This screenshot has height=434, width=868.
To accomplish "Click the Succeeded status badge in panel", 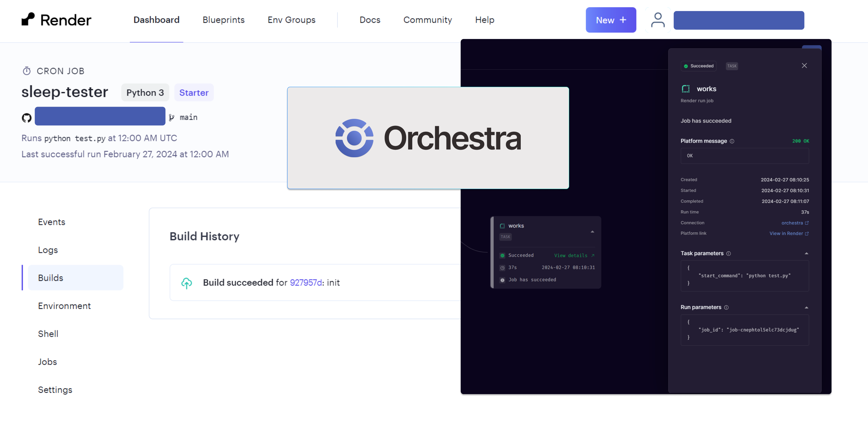I will point(698,66).
